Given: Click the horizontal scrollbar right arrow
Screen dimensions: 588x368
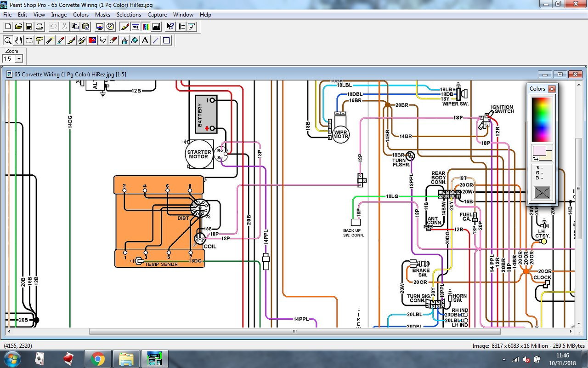Looking at the screenshot, I should 571,331.
